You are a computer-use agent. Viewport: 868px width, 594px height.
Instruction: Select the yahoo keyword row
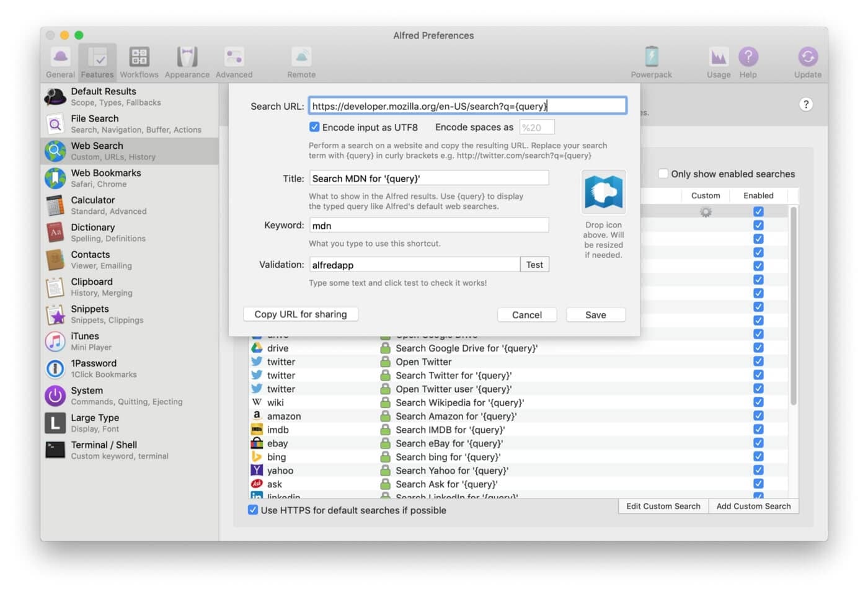click(520, 471)
